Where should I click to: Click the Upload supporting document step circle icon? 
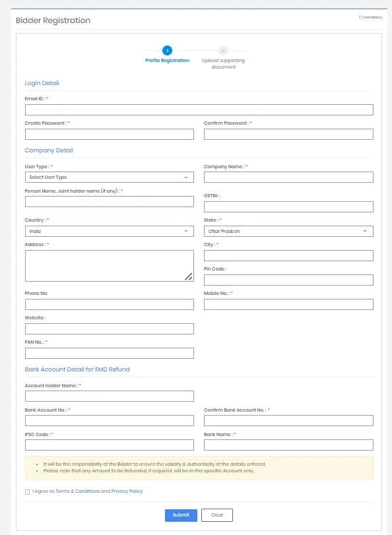point(224,51)
